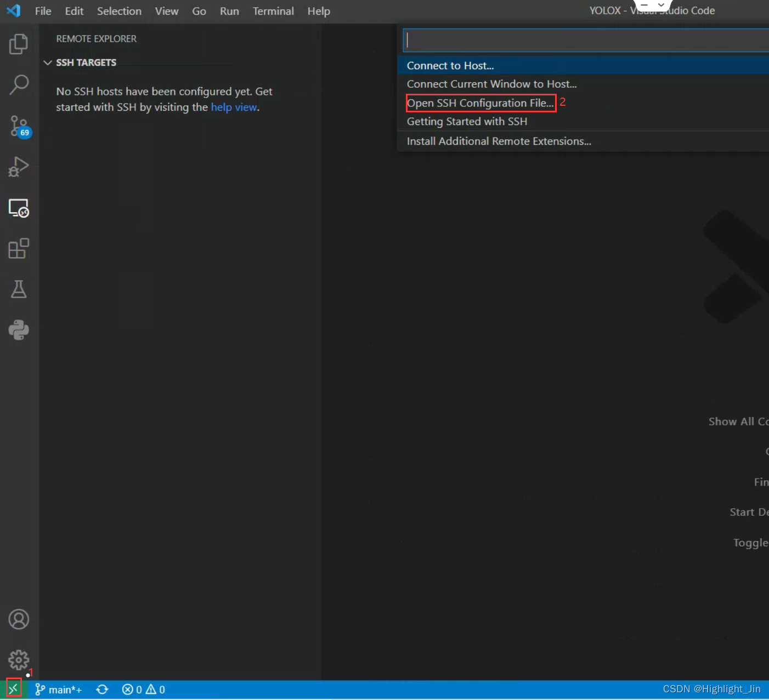Focus the command palette input box
This screenshot has height=700, width=769.
click(586, 40)
